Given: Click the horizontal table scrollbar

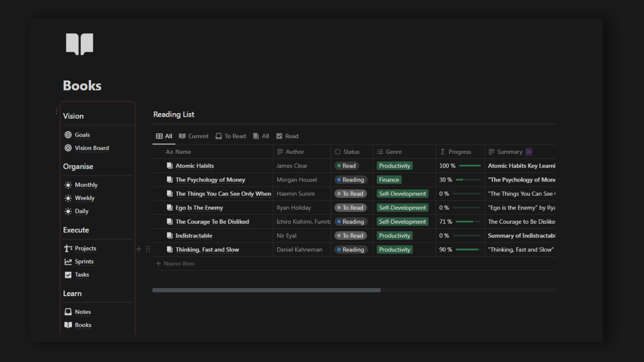Looking at the screenshot, I should coord(267,290).
